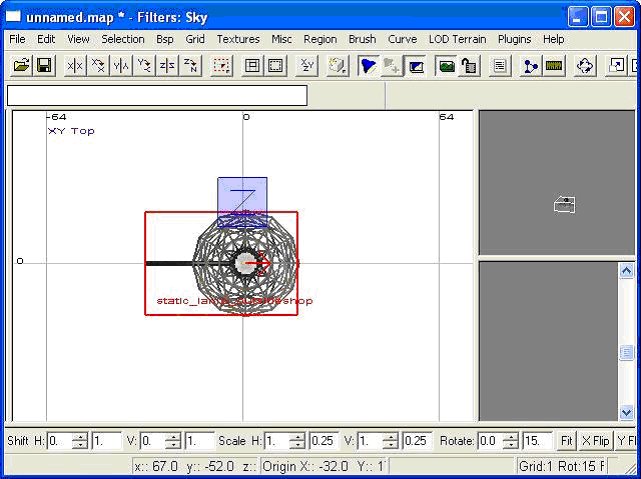Click the right panel scrollbar down arrow
The width and height of the screenshot is (641, 479).
(x=627, y=412)
